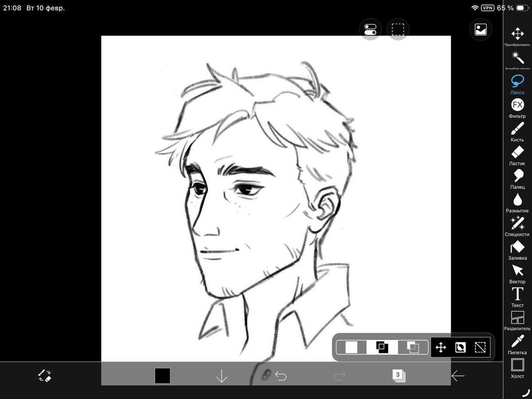Viewport: 532px width, 399px height.
Task: Toggle the settings switches button at top
Action: point(370,30)
